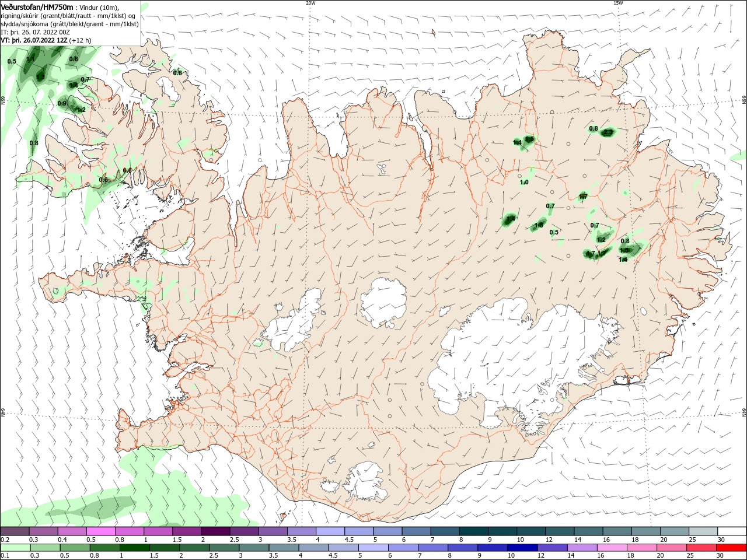Image resolution: width=747 pixels, height=560 pixels.
Task: Click the legend text "slydda/snjókoma"
Action: point(25,24)
